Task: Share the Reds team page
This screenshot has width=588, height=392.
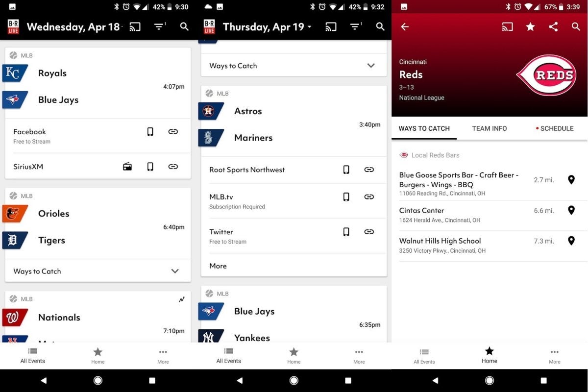Action: 553,27
